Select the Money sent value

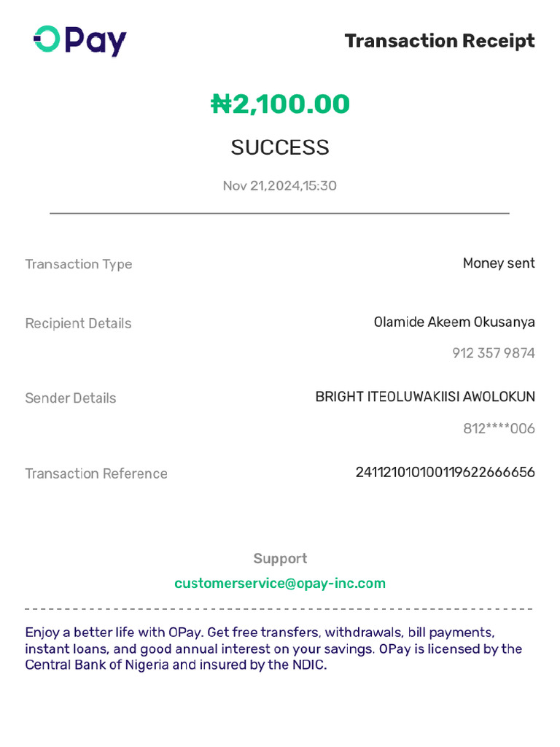point(499,263)
